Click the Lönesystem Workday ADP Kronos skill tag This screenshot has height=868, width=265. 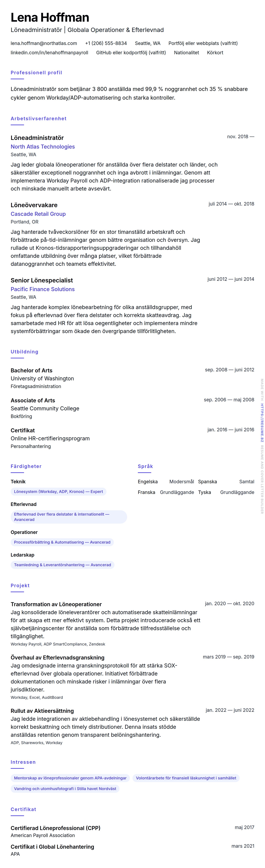click(x=58, y=492)
